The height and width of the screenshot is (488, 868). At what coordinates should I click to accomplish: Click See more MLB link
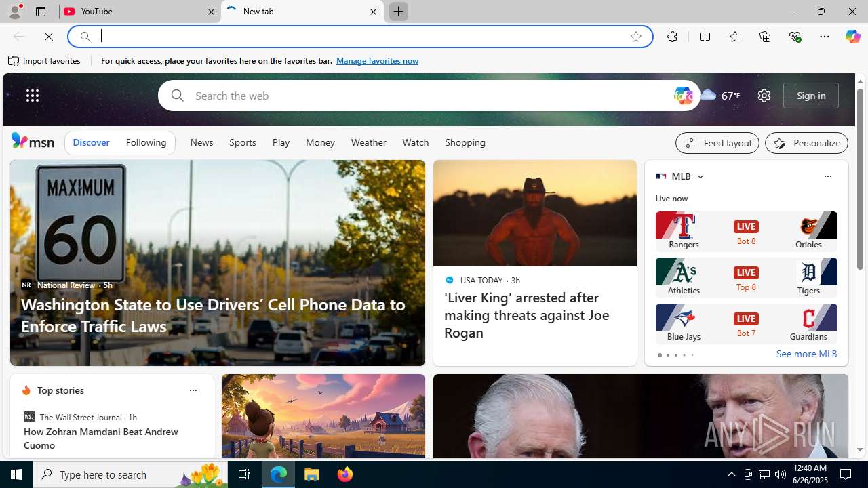coord(806,354)
